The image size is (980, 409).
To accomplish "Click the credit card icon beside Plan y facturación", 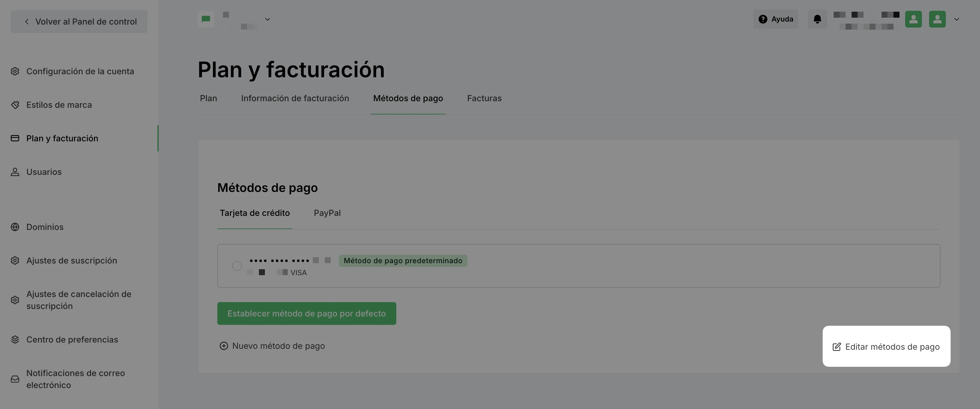I will pyautogui.click(x=15, y=139).
